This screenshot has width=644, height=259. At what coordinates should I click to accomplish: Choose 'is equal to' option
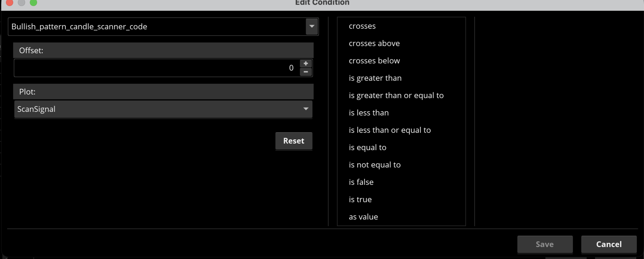coord(367,147)
